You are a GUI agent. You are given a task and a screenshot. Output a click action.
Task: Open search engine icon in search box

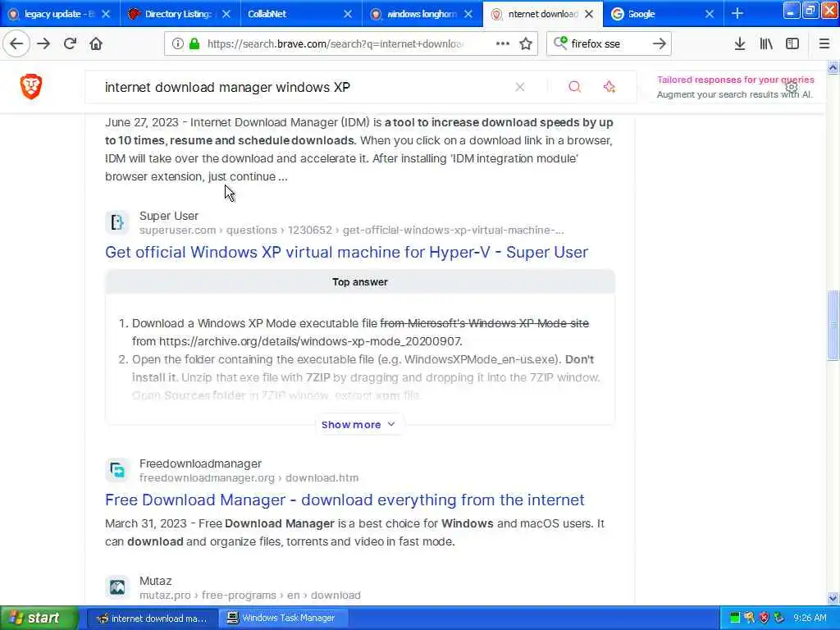click(560, 43)
